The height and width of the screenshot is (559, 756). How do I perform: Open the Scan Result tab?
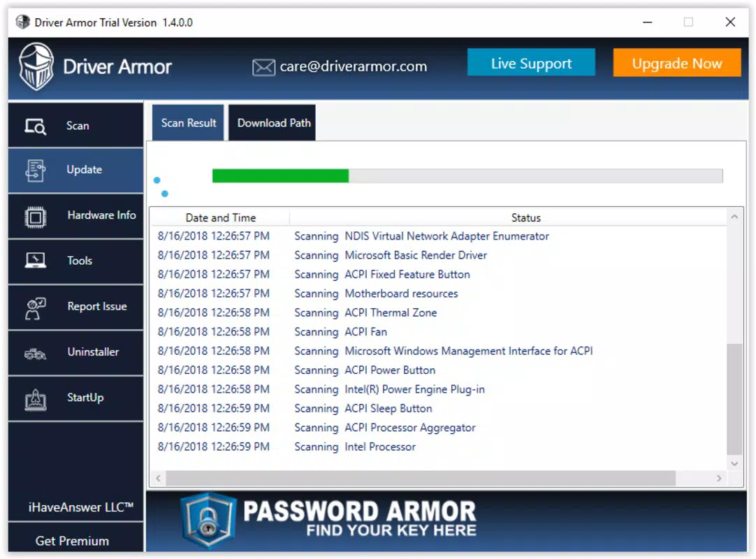(x=188, y=123)
